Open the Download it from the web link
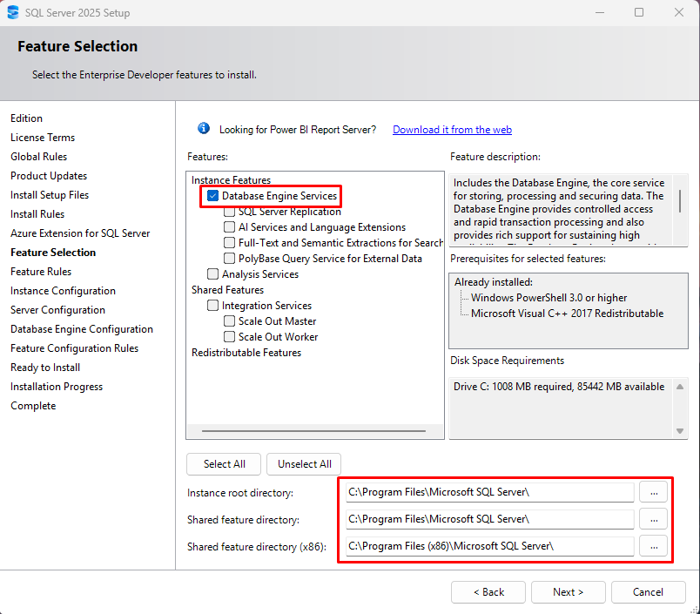Image resolution: width=700 pixels, height=614 pixels. (452, 130)
